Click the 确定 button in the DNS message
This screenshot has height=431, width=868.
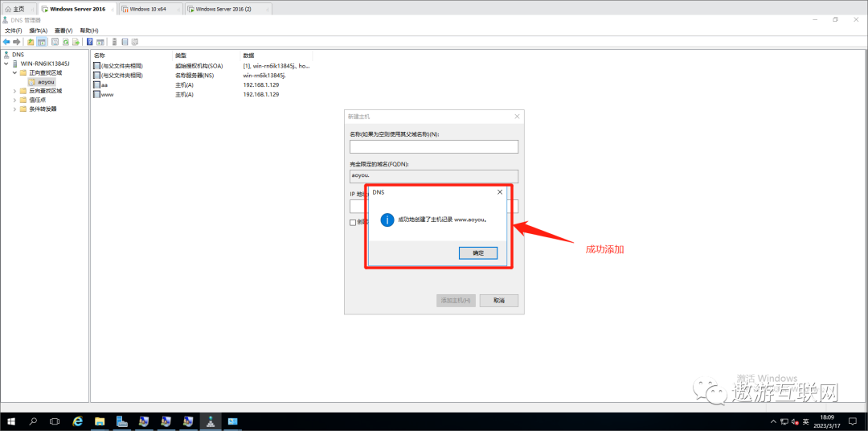coord(478,252)
